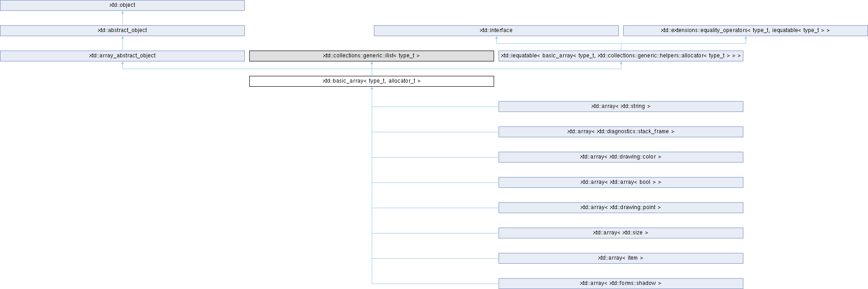Go to xtd::array< xtd::diagnostics::stack_frame >
868x289 pixels.
click(621, 132)
